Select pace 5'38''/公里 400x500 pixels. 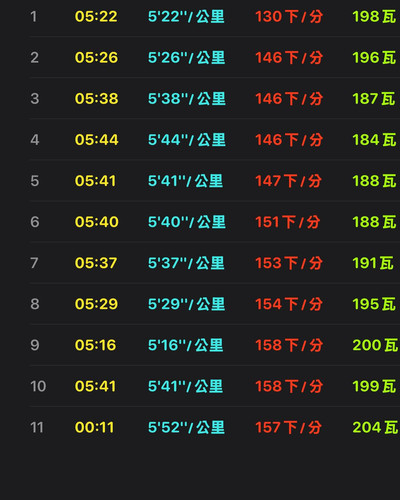(187, 99)
